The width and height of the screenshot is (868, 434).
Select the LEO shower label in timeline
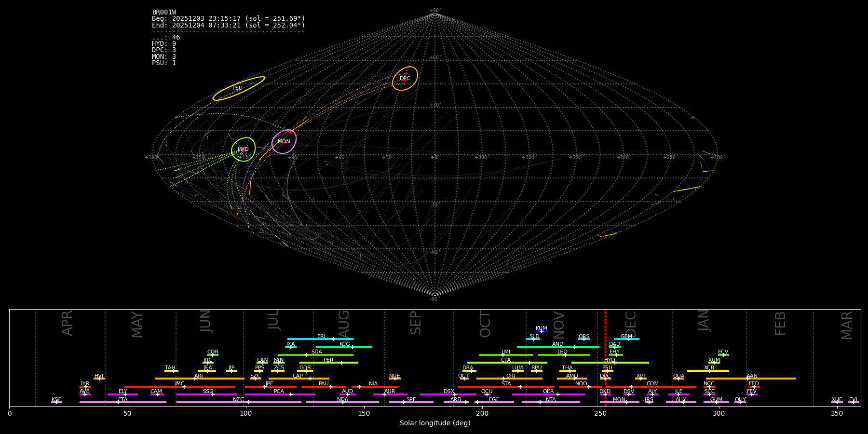[563, 352]
